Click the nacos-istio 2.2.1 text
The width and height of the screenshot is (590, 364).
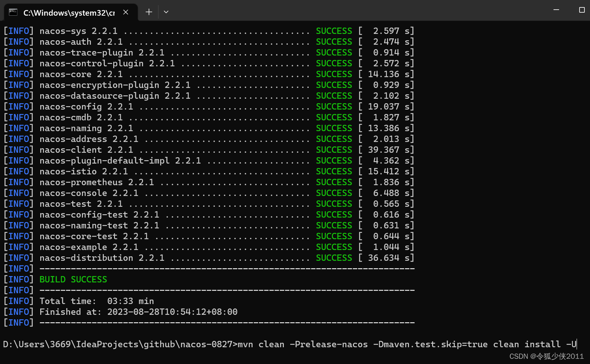coord(83,171)
